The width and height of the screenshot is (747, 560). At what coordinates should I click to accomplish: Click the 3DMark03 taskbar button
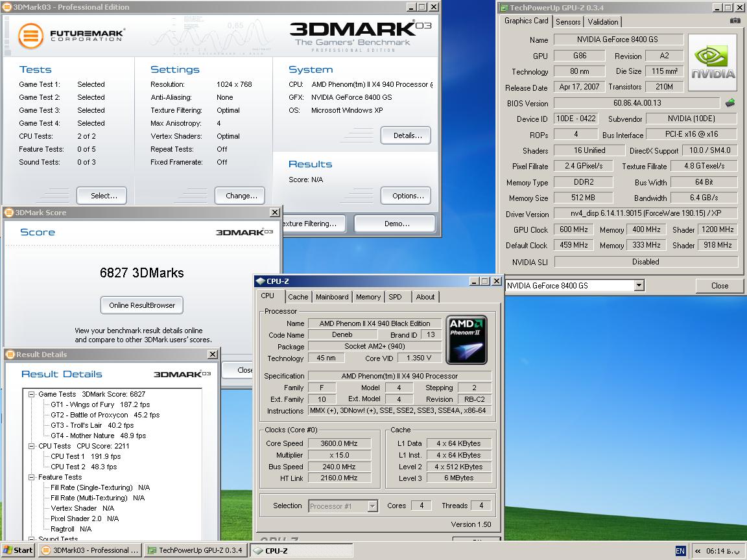click(x=90, y=550)
